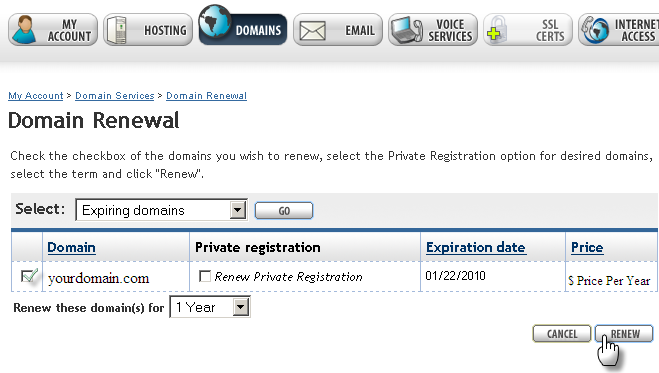The width and height of the screenshot is (659, 373).
Task: Click the Cancel button
Action: click(x=562, y=334)
